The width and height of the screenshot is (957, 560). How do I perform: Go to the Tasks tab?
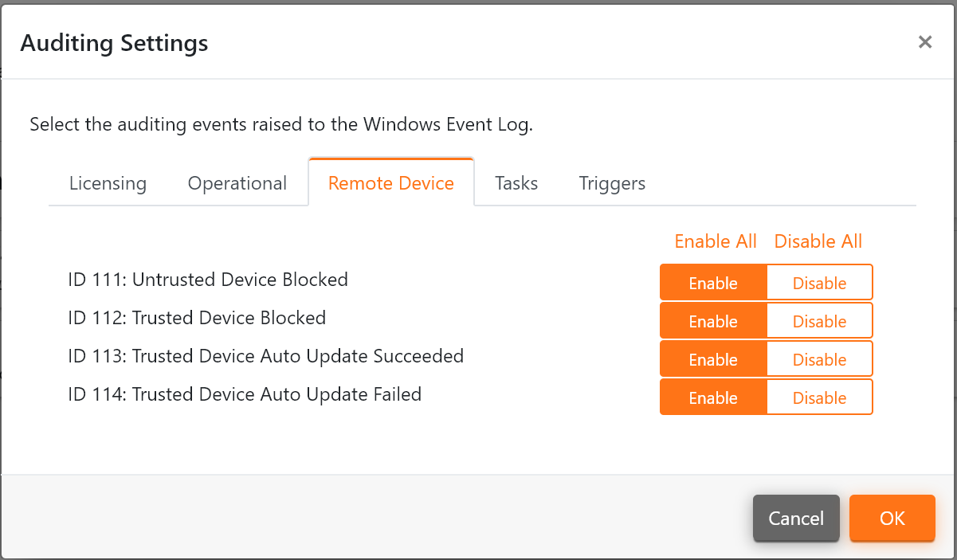tap(516, 183)
